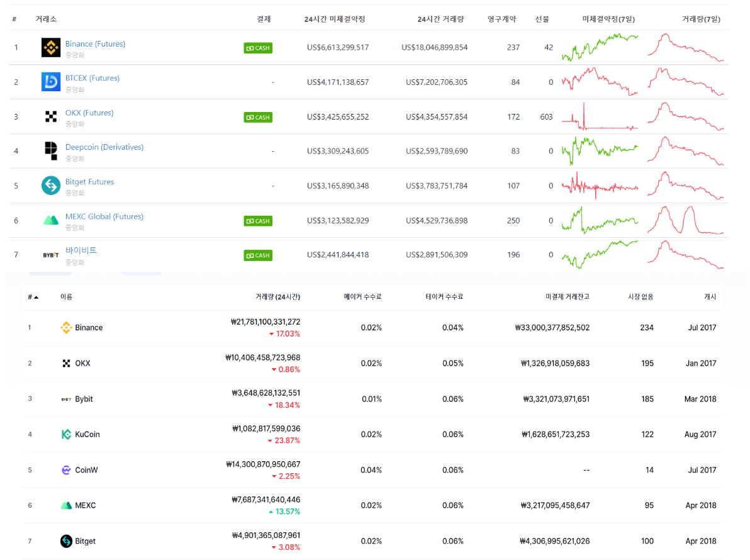The width and height of the screenshot is (750, 560).
Task: Click US$6,613,299,517 open interest value
Action: coord(338,47)
